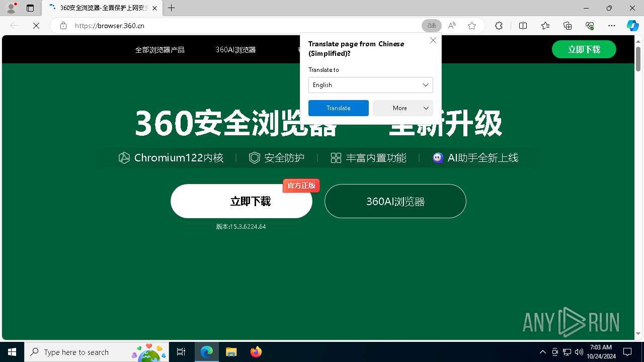
Task: Go back with the back arrow
Action: (14, 26)
